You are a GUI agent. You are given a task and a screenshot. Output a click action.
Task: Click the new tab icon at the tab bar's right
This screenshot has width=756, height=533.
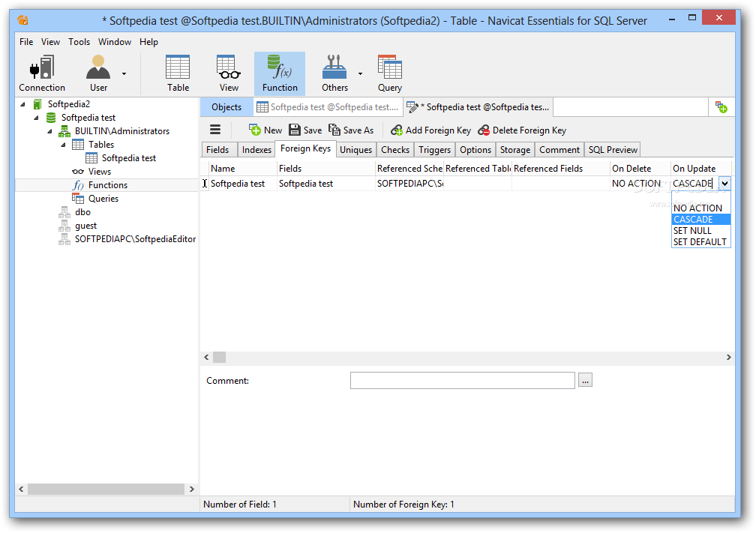click(x=721, y=107)
